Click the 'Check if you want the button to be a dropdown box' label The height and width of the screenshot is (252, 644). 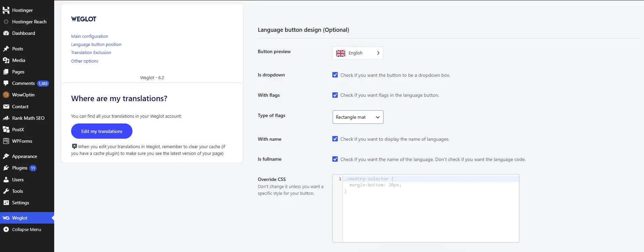tap(395, 75)
